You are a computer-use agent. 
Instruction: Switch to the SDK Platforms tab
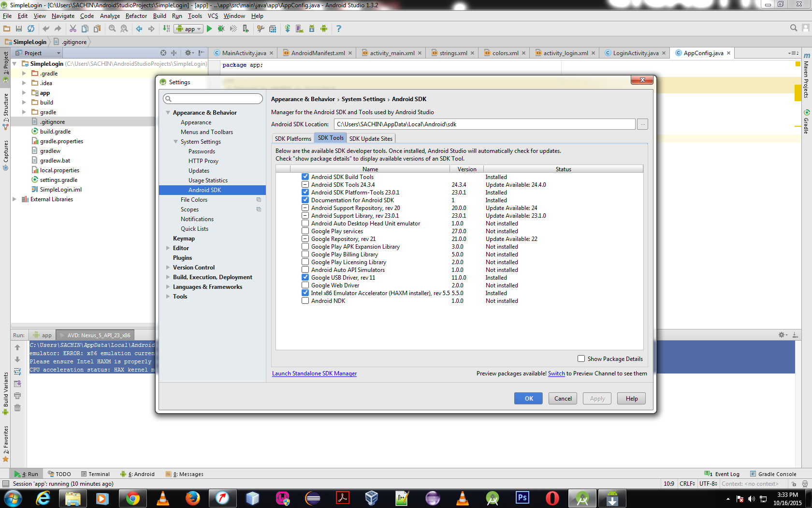293,138
